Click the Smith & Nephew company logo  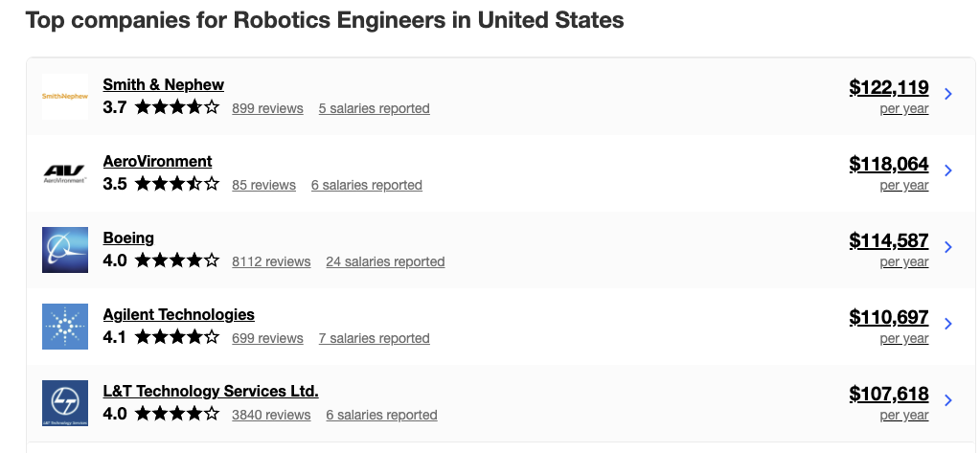pyautogui.click(x=65, y=96)
